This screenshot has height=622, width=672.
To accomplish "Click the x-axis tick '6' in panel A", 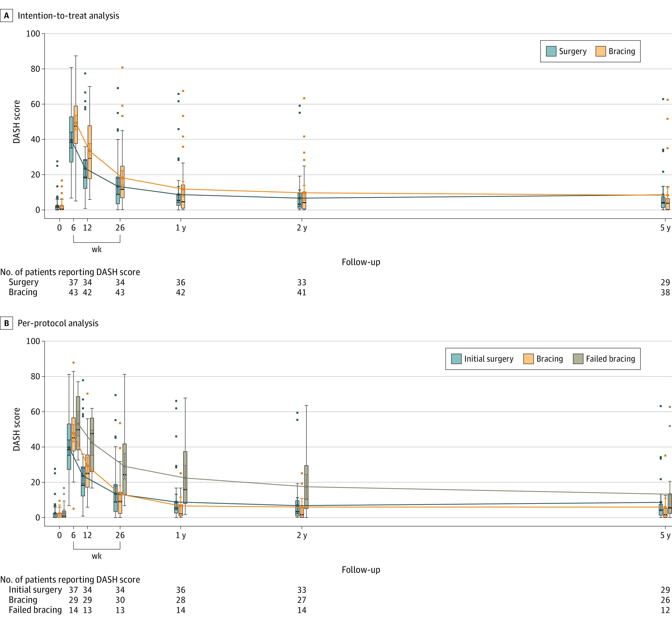I will click(73, 228).
